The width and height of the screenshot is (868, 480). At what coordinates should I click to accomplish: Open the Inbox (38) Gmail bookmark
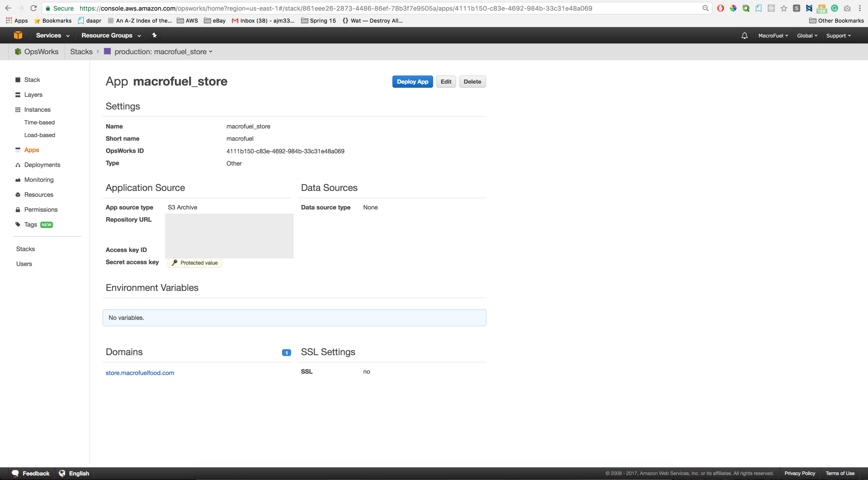click(263, 21)
